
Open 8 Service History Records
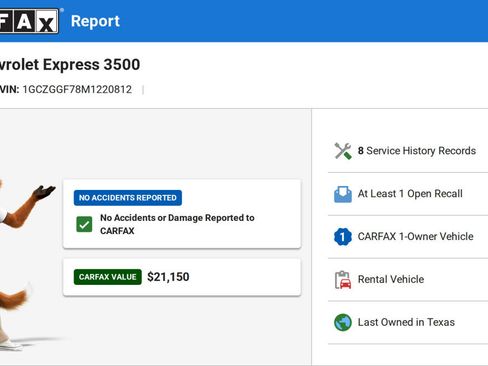click(x=417, y=151)
